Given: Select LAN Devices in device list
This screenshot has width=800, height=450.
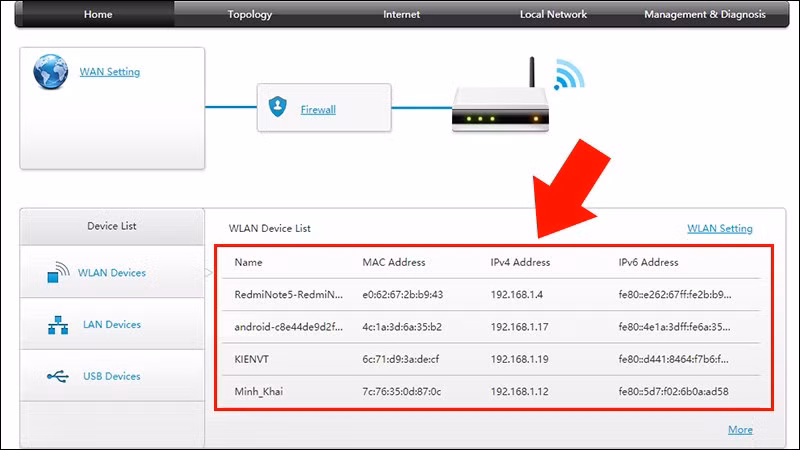Looking at the screenshot, I should (x=109, y=325).
